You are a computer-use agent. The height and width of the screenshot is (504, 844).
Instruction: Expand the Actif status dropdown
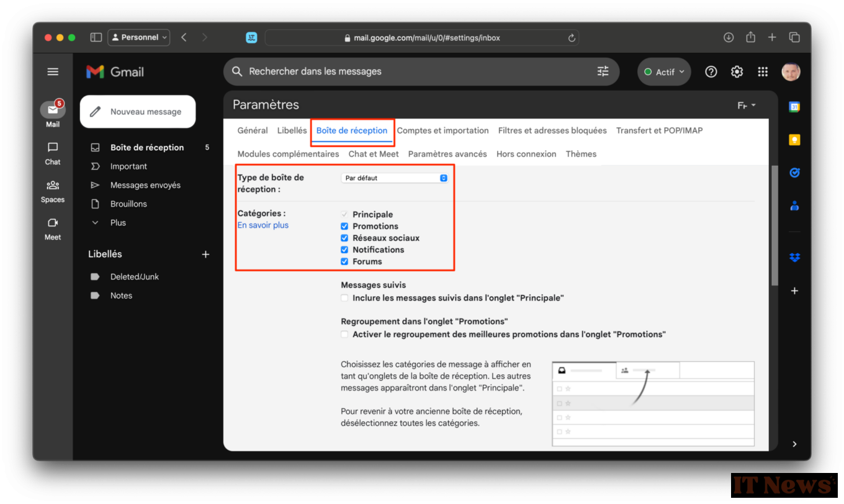coord(664,72)
